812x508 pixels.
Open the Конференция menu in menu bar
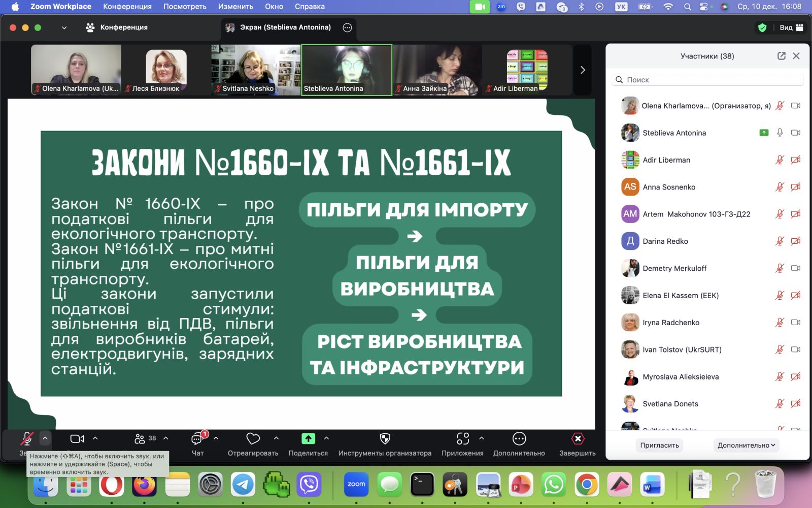point(127,7)
